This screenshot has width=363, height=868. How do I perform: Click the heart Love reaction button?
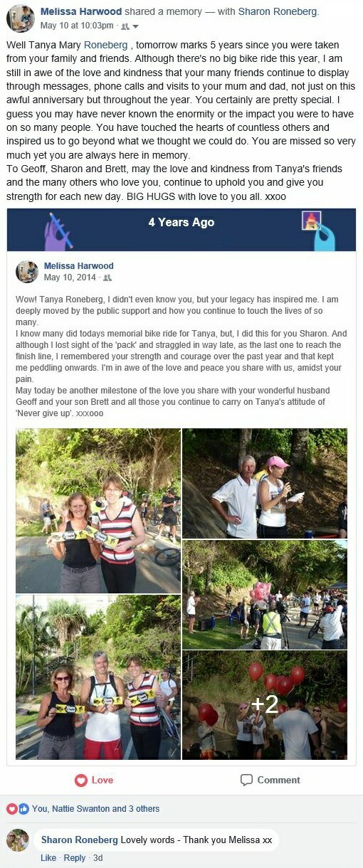(x=94, y=780)
